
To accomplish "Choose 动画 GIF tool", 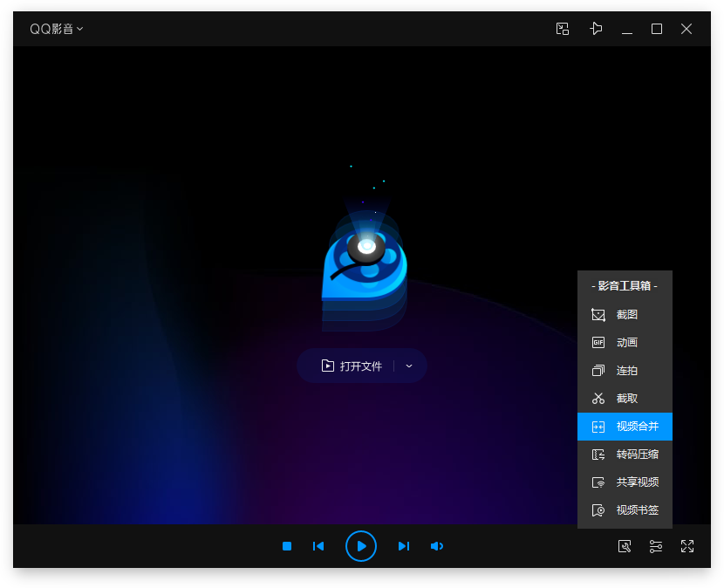I will click(625, 343).
